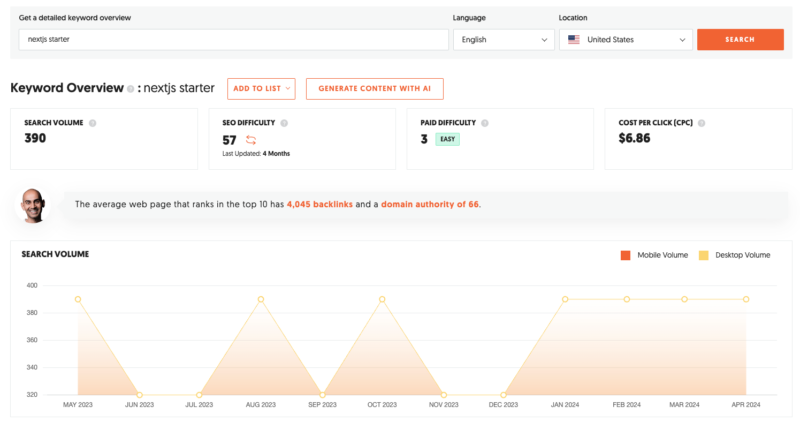Click the 320 y-axis label
This screenshot has width=800, height=422.
(32, 395)
